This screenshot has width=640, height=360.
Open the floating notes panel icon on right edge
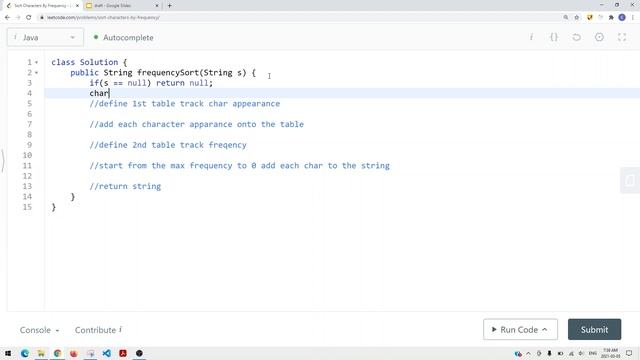(630, 180)
